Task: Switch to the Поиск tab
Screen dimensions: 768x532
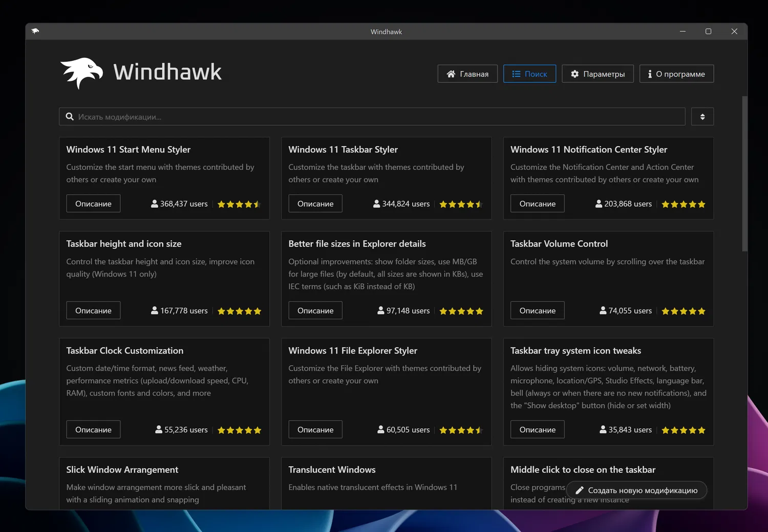Action: pos(529,74)
